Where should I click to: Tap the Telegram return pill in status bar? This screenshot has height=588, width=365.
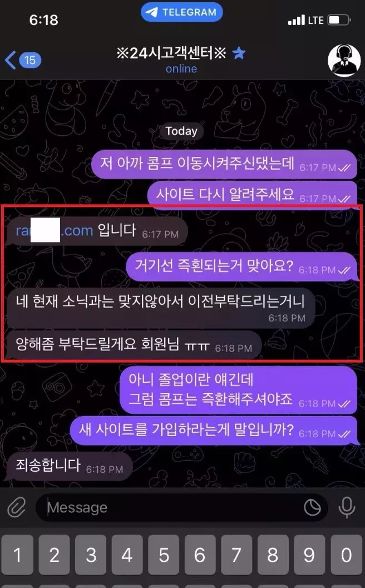pos(181,12)
